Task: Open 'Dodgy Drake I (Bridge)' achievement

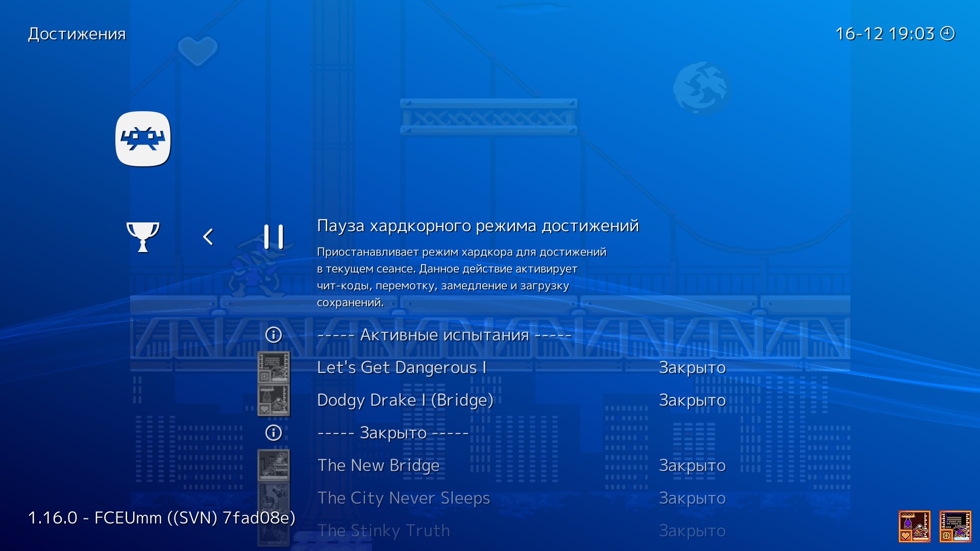Action: [x=405, y=400]
